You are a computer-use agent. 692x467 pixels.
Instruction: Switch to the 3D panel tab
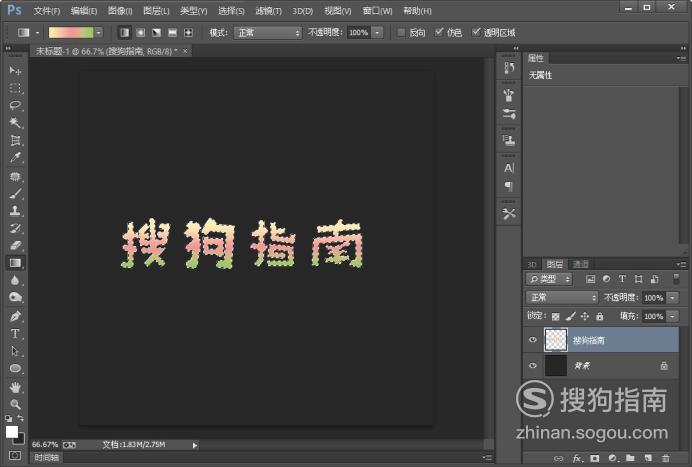coord(532,264)
